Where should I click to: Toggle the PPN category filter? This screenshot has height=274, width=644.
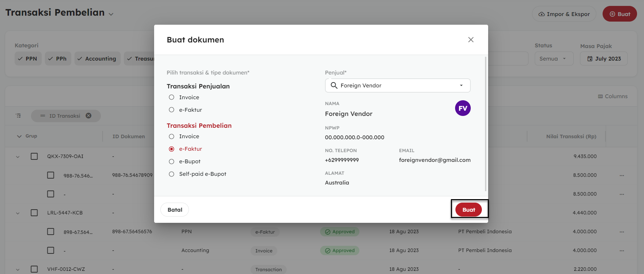tap(28, 58)
